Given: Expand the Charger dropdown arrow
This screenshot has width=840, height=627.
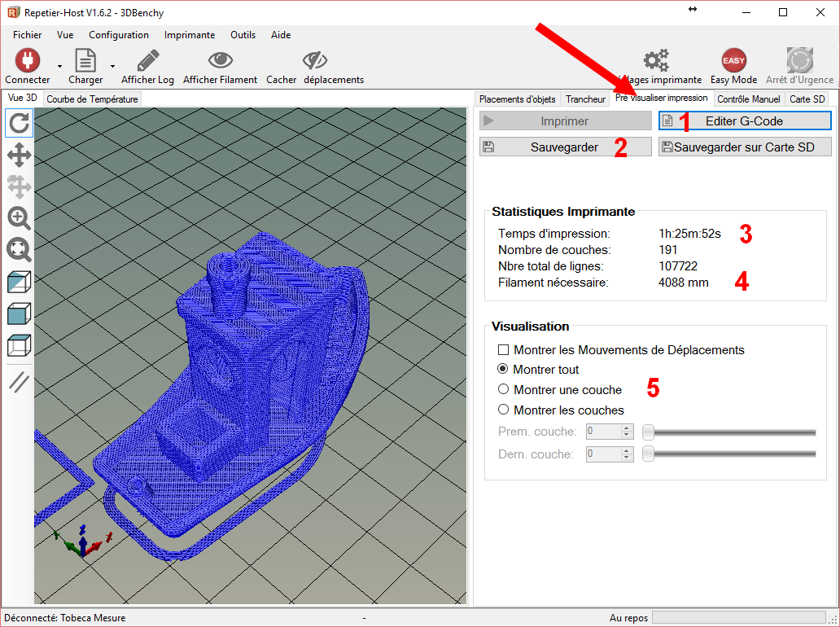Looking at the screenshot, I should (x=112, y=66).
